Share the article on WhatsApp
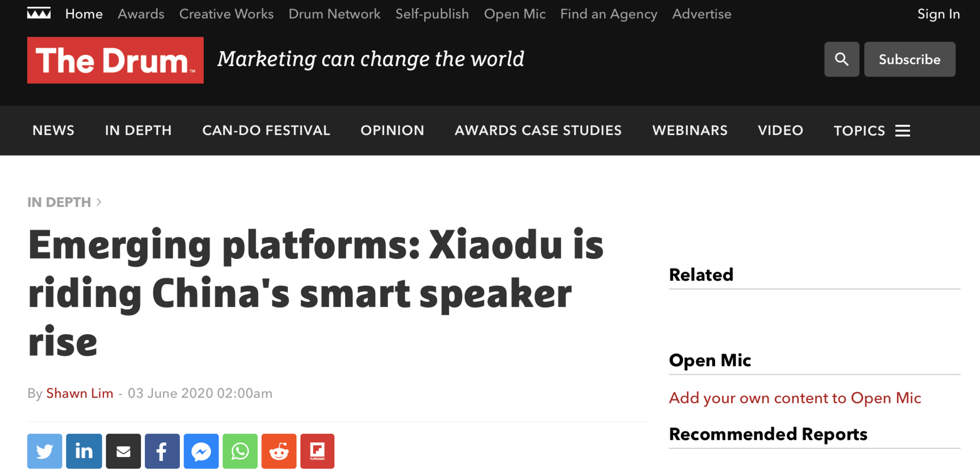Screen dimensions: 980x476 (240, 451)
